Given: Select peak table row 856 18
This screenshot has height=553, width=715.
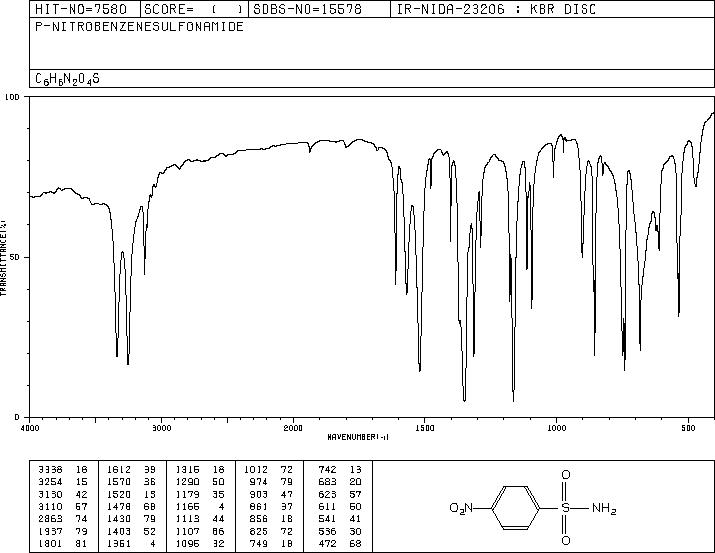Looking at the screenshot, I should click(272, 519).
